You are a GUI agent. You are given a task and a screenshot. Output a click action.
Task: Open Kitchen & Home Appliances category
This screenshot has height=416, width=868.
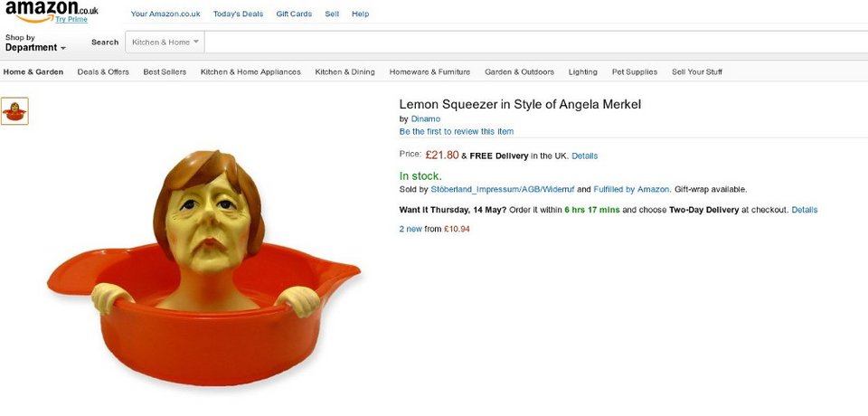[x=250, y=72]
